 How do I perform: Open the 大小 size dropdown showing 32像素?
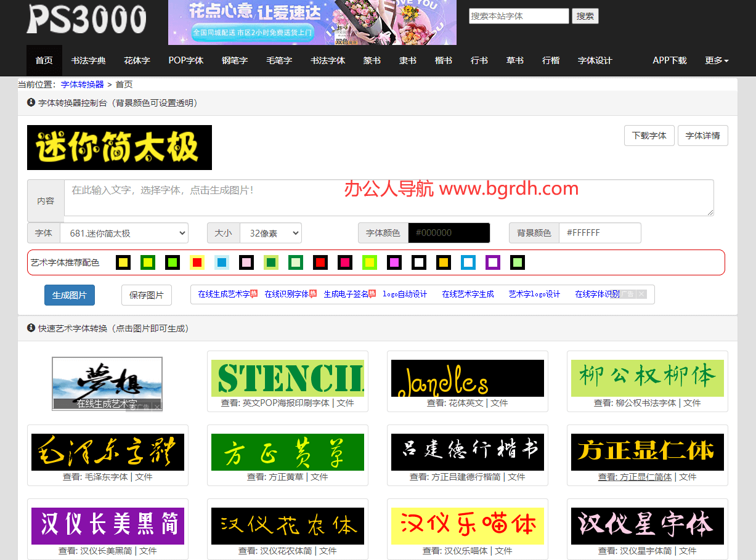point(270,233)
